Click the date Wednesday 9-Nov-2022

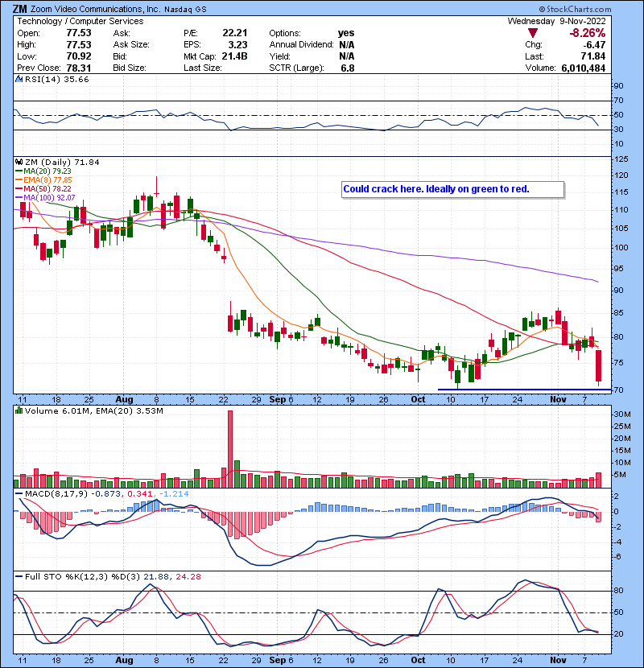pyautogui.click(x=556, y=21)
